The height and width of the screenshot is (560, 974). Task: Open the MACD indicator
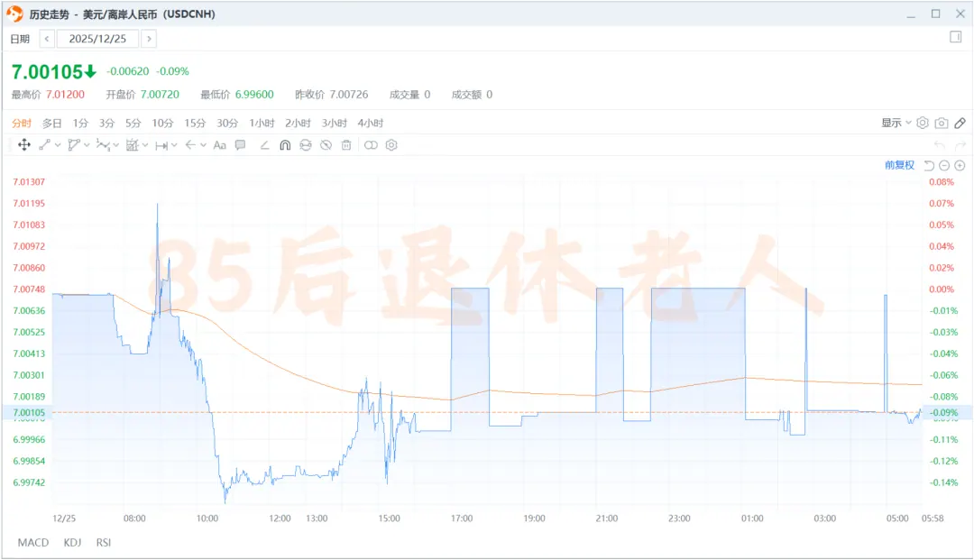pyautogui.click(x=33, y=543)
